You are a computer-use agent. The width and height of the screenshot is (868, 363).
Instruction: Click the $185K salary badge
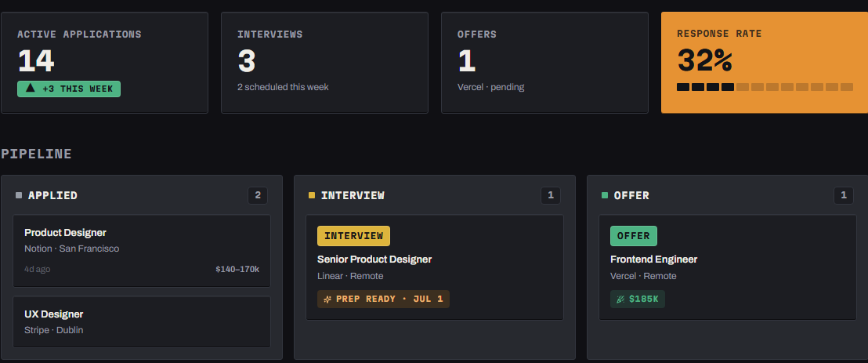coord(638,299)
